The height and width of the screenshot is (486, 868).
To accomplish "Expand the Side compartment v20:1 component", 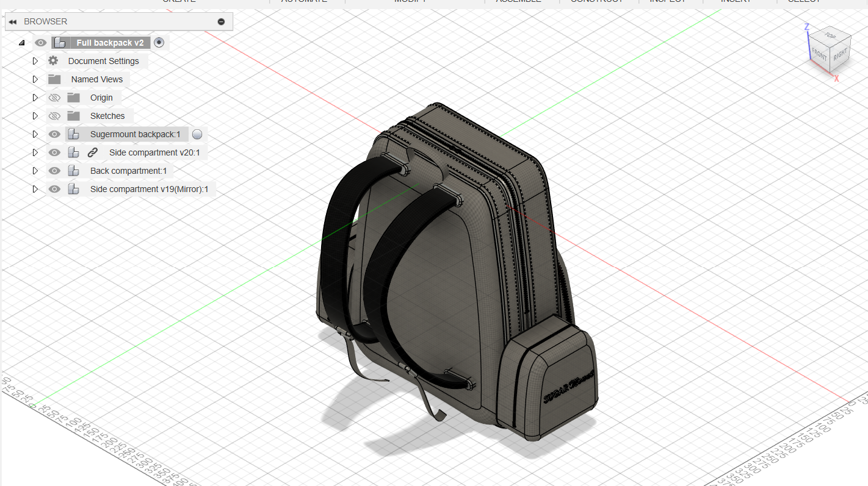I will (35, 152).
